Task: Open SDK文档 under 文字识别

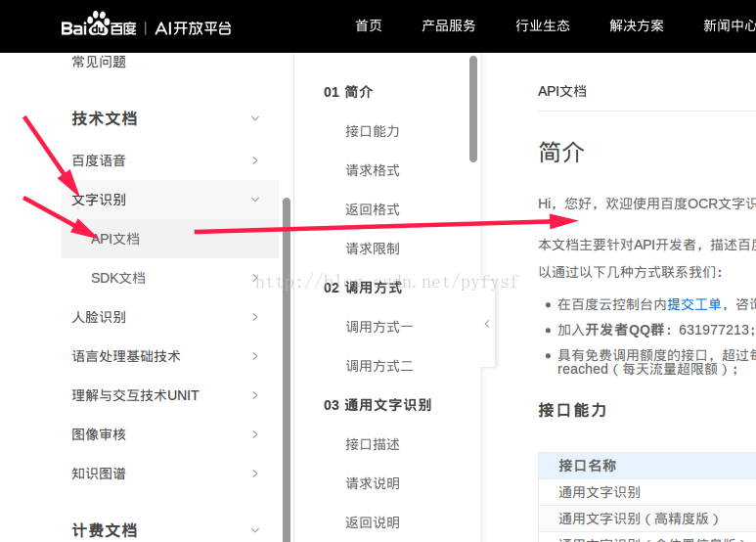Action: (x=118, y=278)
